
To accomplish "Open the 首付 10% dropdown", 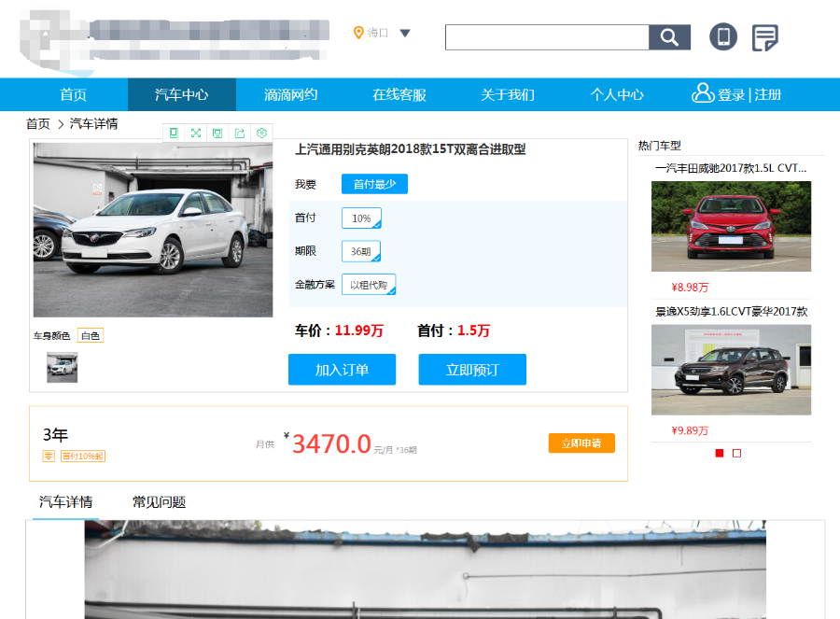I will 361,218.
